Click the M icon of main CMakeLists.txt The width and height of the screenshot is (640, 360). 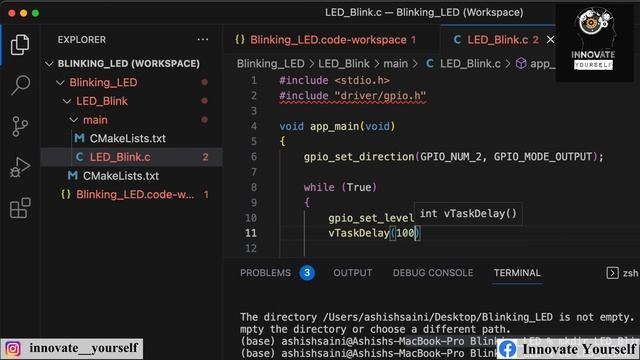[79, 138]
